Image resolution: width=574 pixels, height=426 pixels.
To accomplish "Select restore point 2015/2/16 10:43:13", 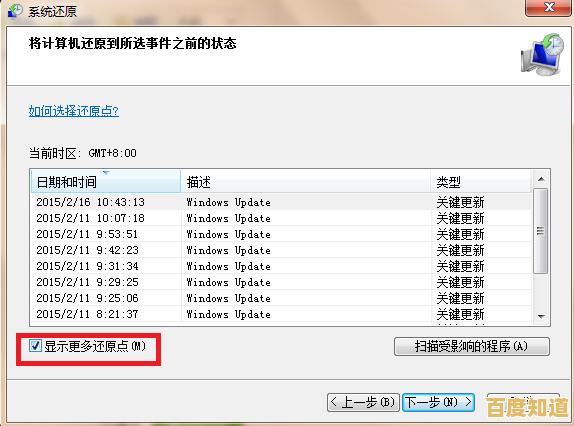I will click(x=281, y=202).
